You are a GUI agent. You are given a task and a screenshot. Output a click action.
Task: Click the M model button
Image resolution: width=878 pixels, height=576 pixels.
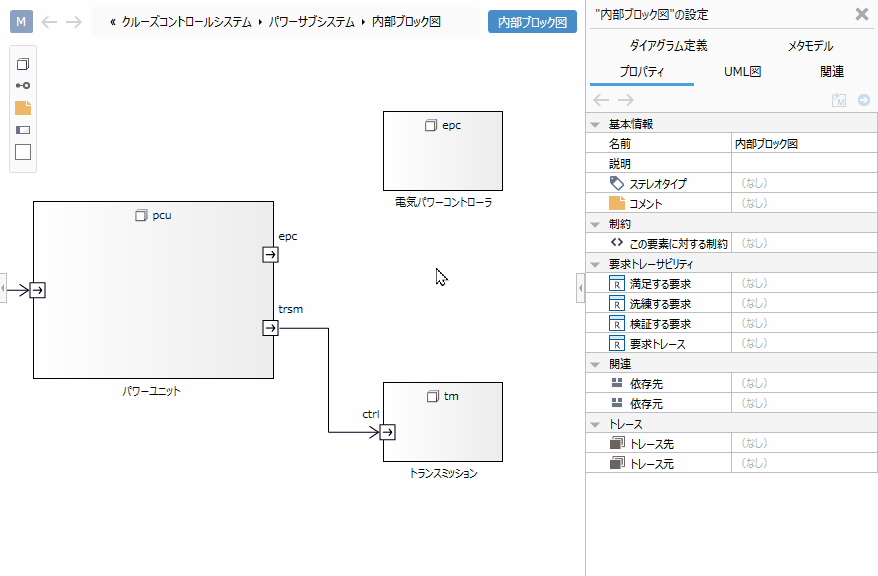coord(23,22)
